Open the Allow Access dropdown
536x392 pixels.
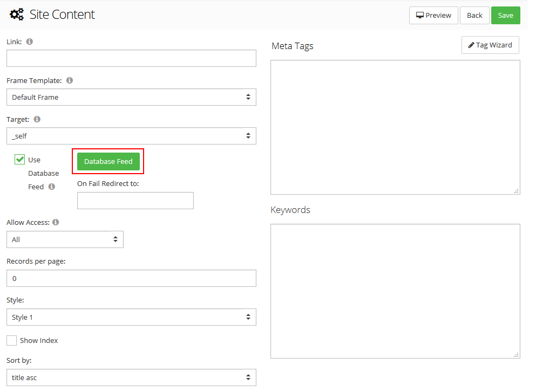(x=65, y=239)
